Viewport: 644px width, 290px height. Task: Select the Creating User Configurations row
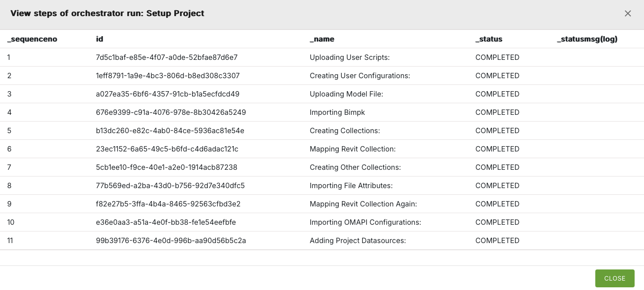coord(360,76)
